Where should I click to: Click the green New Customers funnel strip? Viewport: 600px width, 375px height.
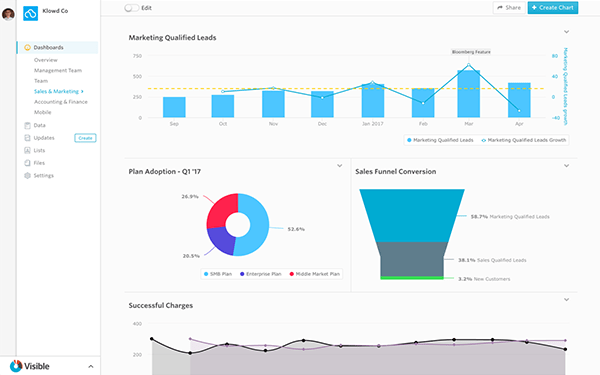click(x=412, y=278)
